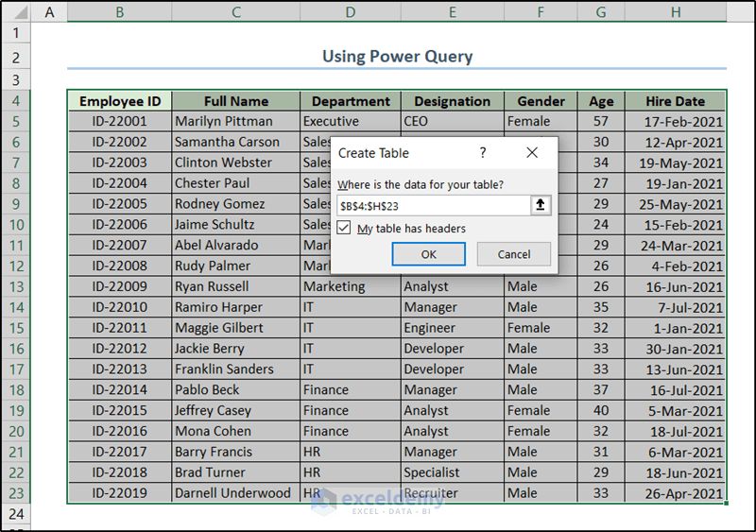Close the Create Table dialog

tap(532, 152)
